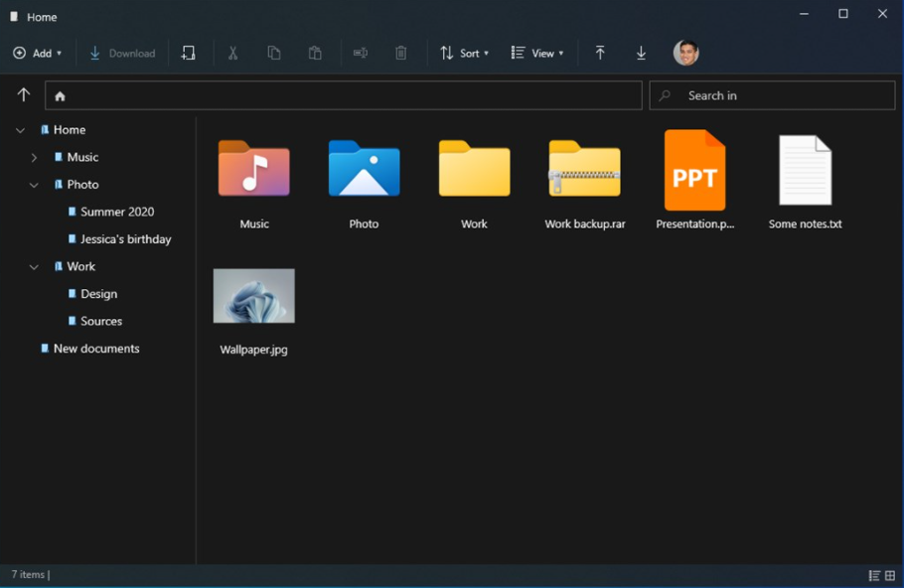
Task: Go up one folder level arrow
Action: coord(24,95)
